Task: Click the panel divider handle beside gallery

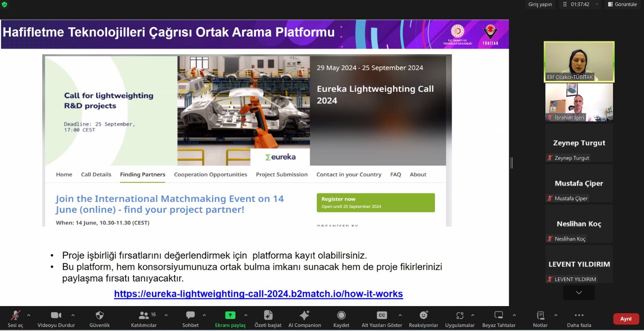Action: point(512,163)
